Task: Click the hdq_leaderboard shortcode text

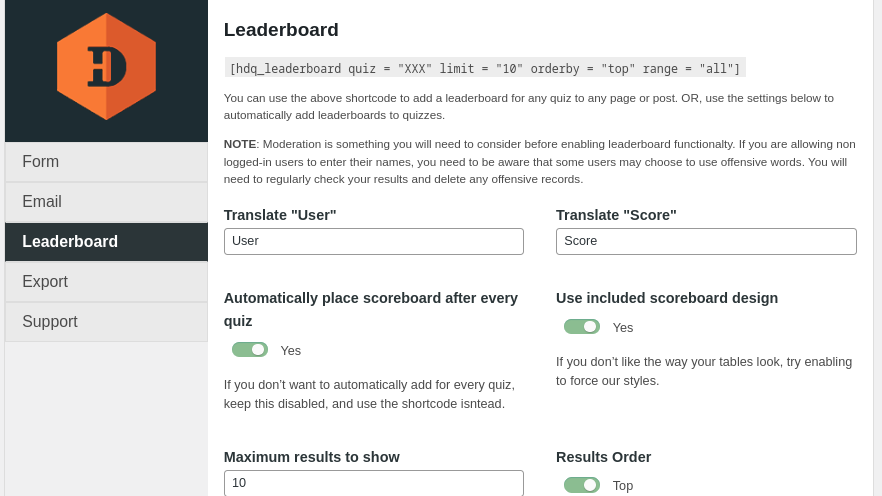Action: point(485,68)
